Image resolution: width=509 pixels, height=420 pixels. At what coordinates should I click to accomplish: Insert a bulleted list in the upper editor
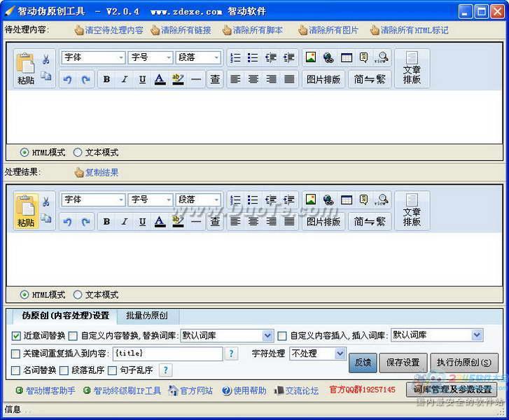253,58
